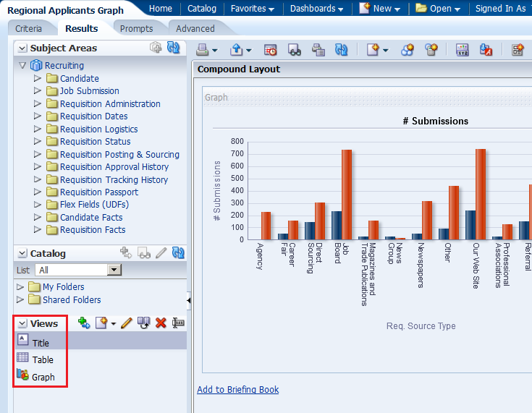
Task: Click the Add to Briefing Book link
Action: click(x=237, y=389)
